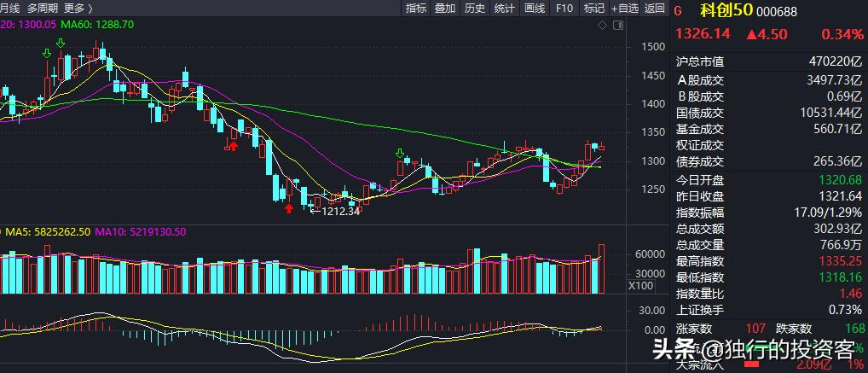Viewport: 868px width, 373px height.
Task: Click the latest candlestick at chart's right edge
Action: point(602,146)
